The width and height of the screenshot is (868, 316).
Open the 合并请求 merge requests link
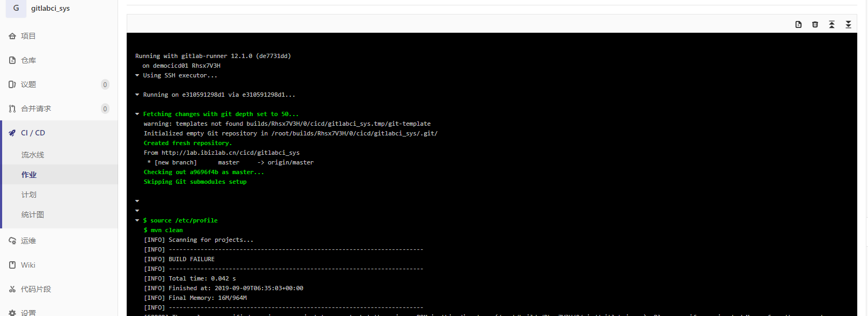tap(36, 109)
